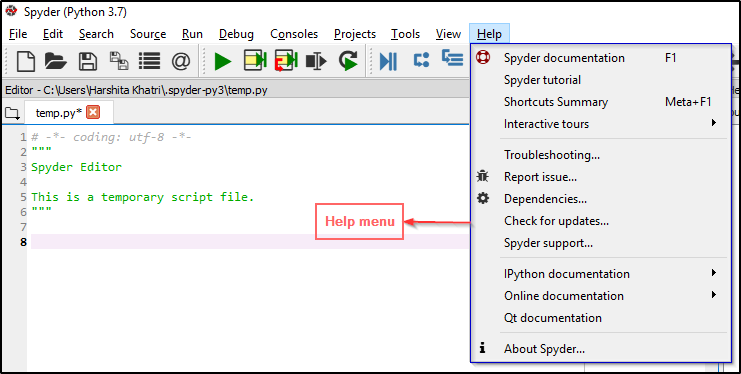Place cursor on highlighted line 8

250,242
